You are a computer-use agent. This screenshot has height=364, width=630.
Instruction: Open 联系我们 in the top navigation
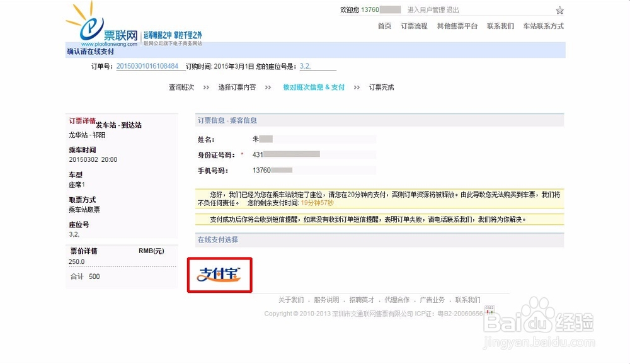[x=500, y=26]
